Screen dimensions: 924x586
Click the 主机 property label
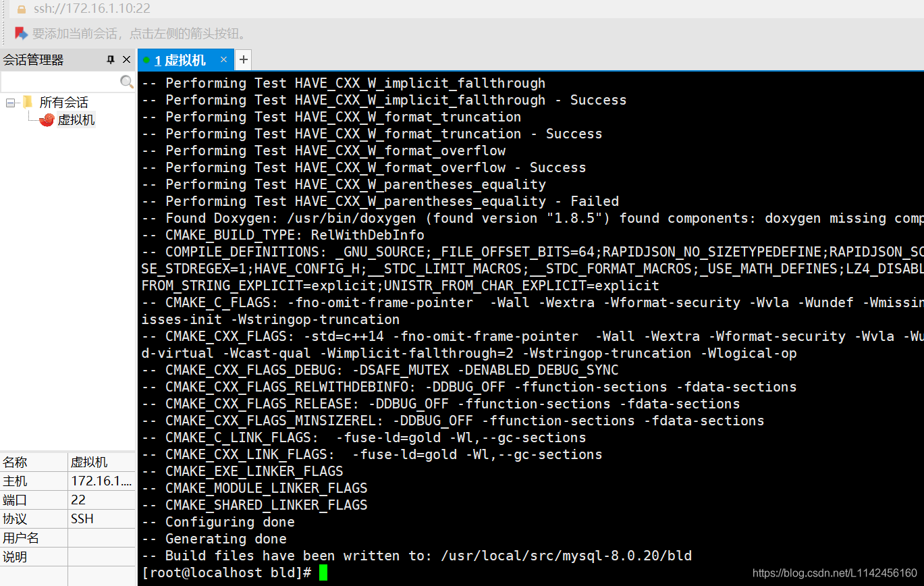click(15, 481)
